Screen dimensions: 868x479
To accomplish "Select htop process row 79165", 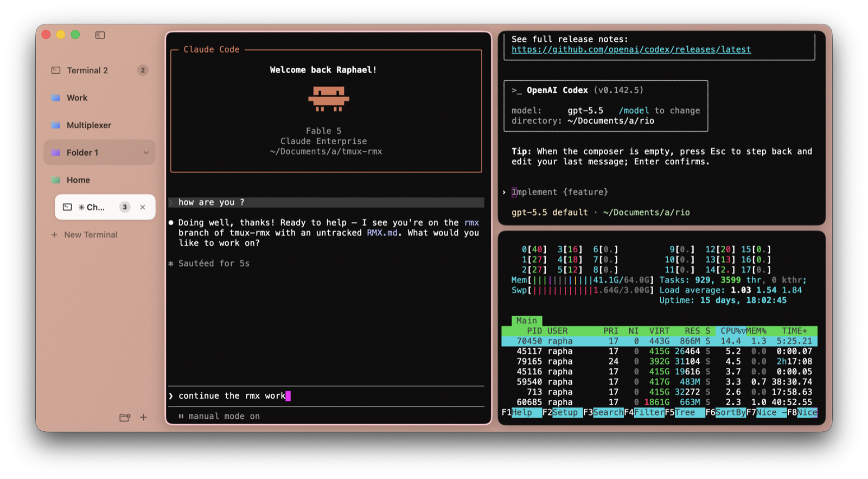I will pyautogui.click(x=659, y=361).
